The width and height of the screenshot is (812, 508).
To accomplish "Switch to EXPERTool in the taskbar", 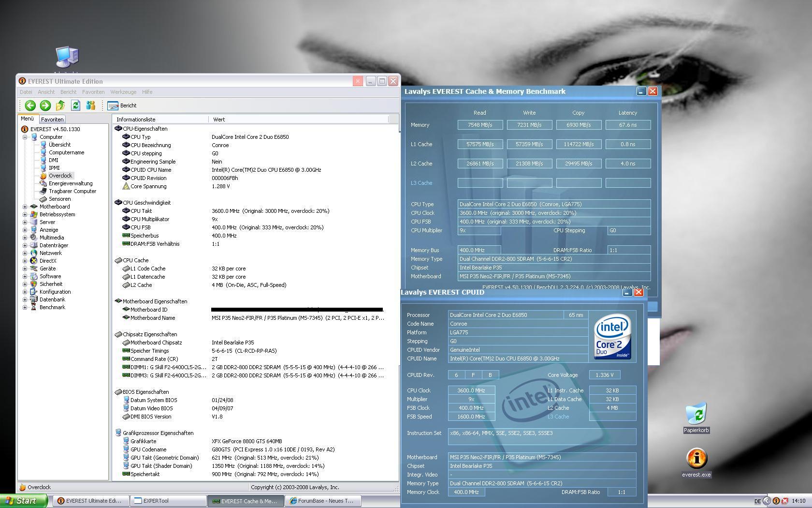I will 168,501.
